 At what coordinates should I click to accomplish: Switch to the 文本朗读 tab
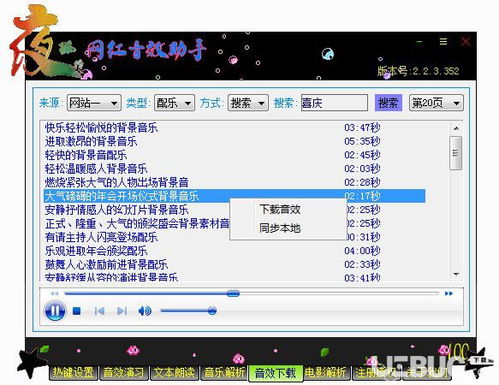pyautogui.click(x=174, y=372)
